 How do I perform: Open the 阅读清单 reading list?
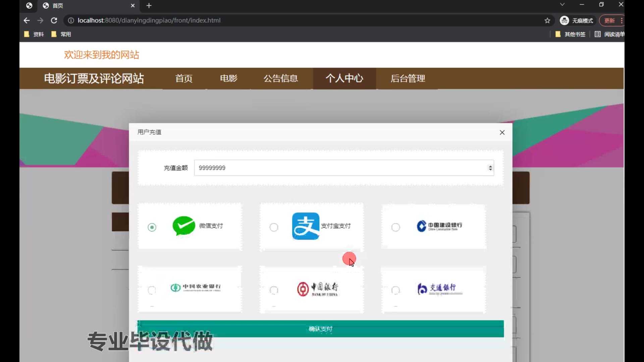(609, 34)
